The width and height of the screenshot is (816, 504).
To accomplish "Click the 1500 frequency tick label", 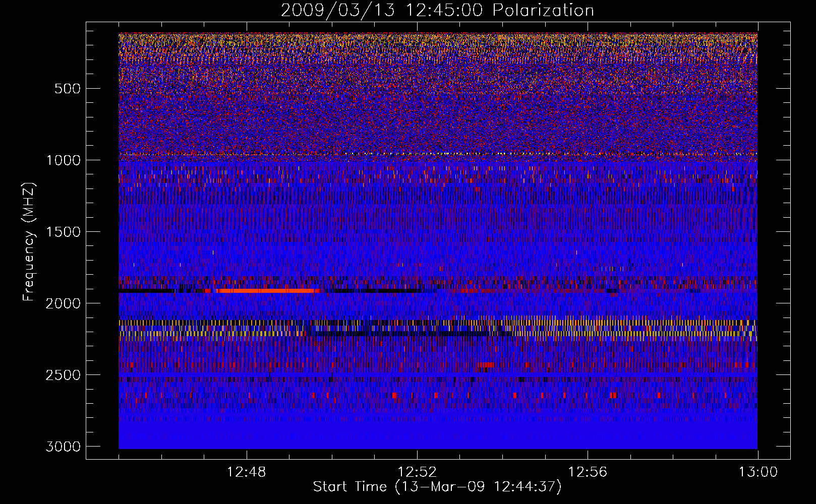I will tap(63, 232).
